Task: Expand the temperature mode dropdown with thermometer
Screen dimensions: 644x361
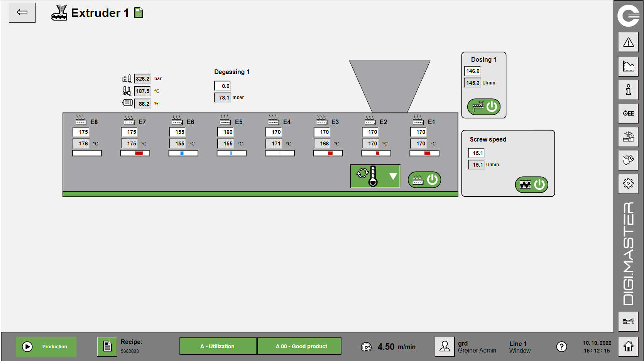Action: coord(375,176)
